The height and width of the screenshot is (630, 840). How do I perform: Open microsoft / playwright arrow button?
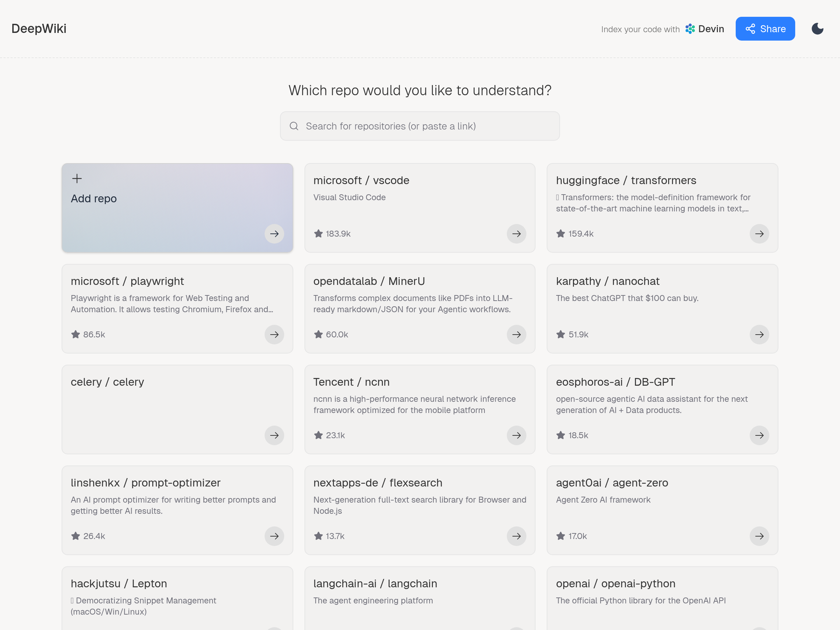274,335
